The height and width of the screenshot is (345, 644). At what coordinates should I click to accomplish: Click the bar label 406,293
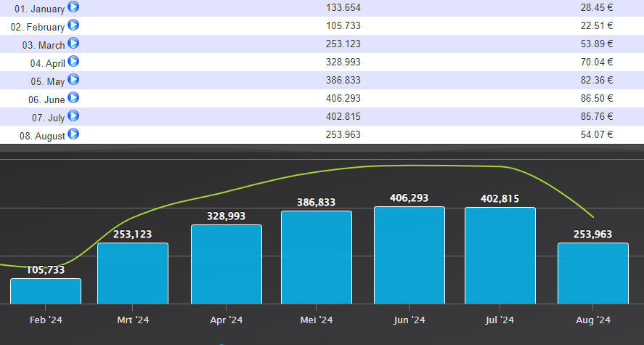pyautogui.click(x=409, y=198)
